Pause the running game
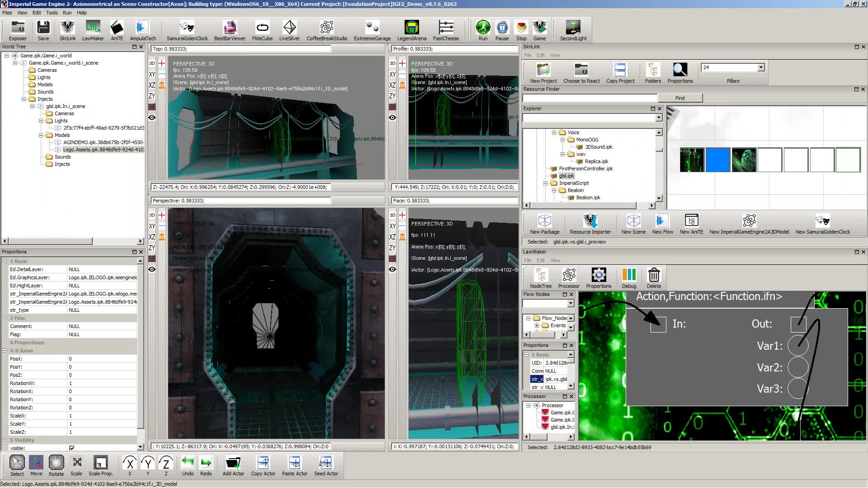868x488 pixels. [502, 30]
